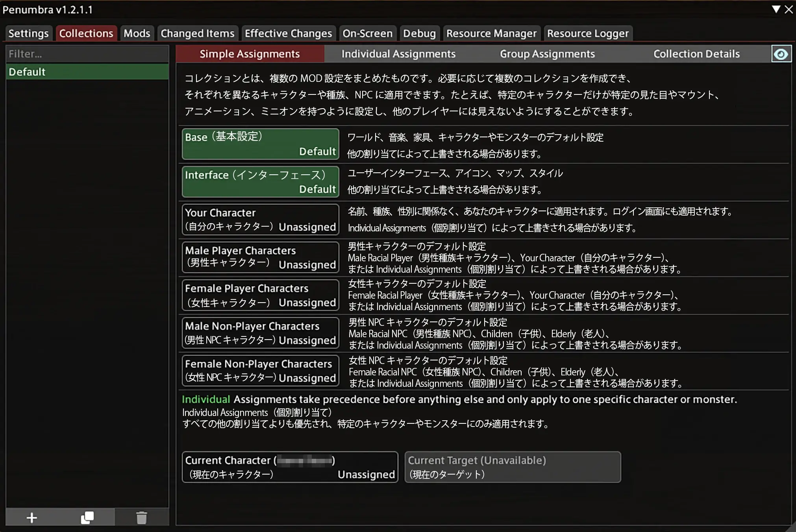The image size is (796, 532).
Task: Delete collection using trash icon
Action: 142,517
